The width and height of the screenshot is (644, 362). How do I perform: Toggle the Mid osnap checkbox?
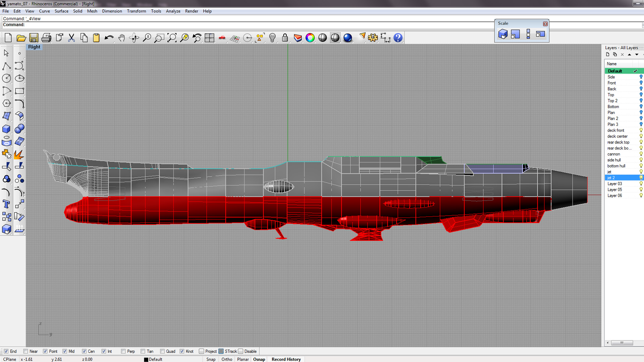(x=65, y=351)
